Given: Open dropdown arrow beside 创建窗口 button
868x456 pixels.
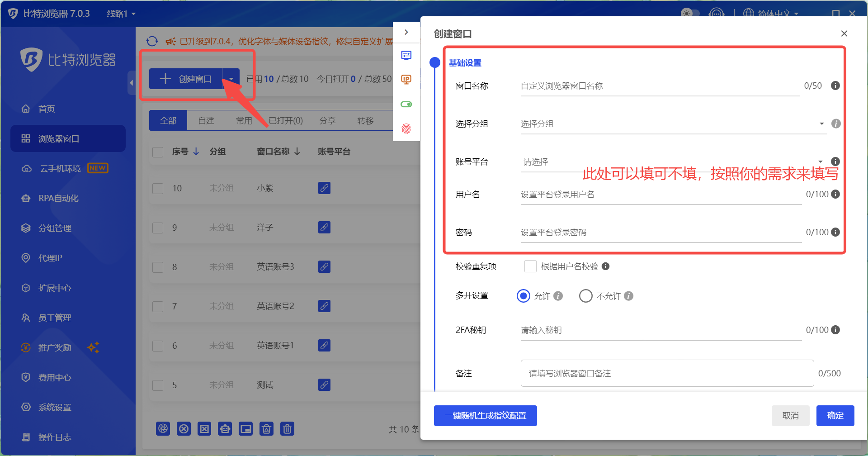Looking at the screenshot, I should pos(231,79).
